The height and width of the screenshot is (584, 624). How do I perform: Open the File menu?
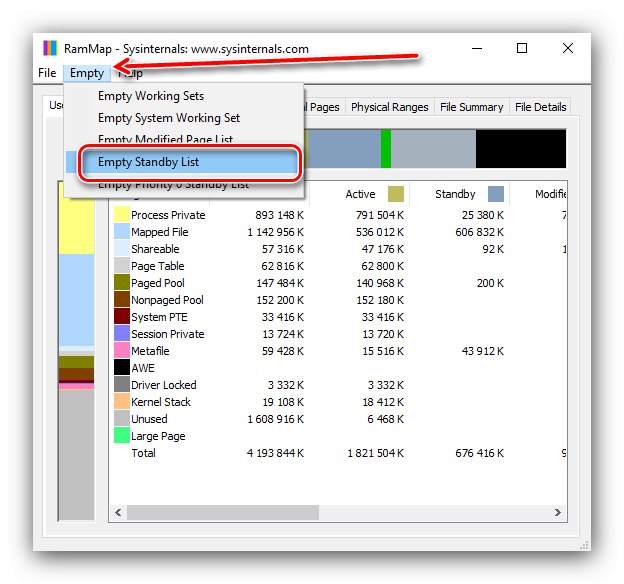[47, 73]
